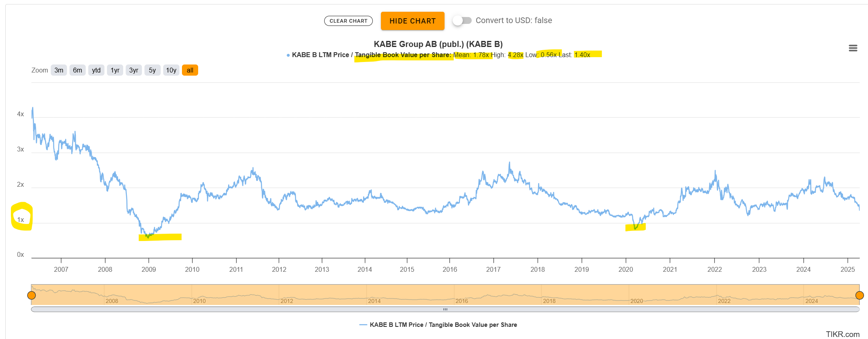Click the CLEAR CHART button

point(348,21)
